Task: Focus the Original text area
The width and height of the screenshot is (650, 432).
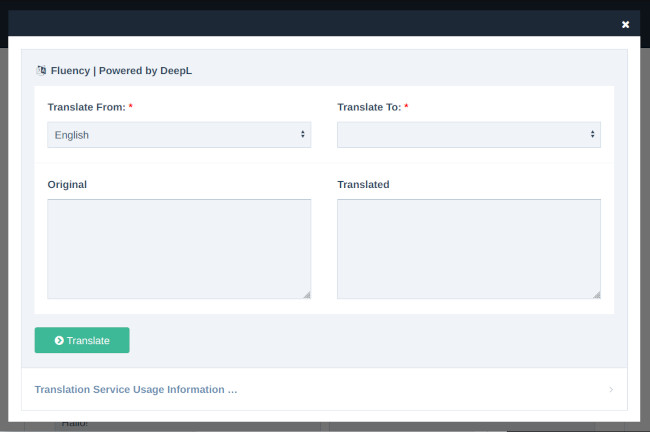Action: (x=179, y=249)
